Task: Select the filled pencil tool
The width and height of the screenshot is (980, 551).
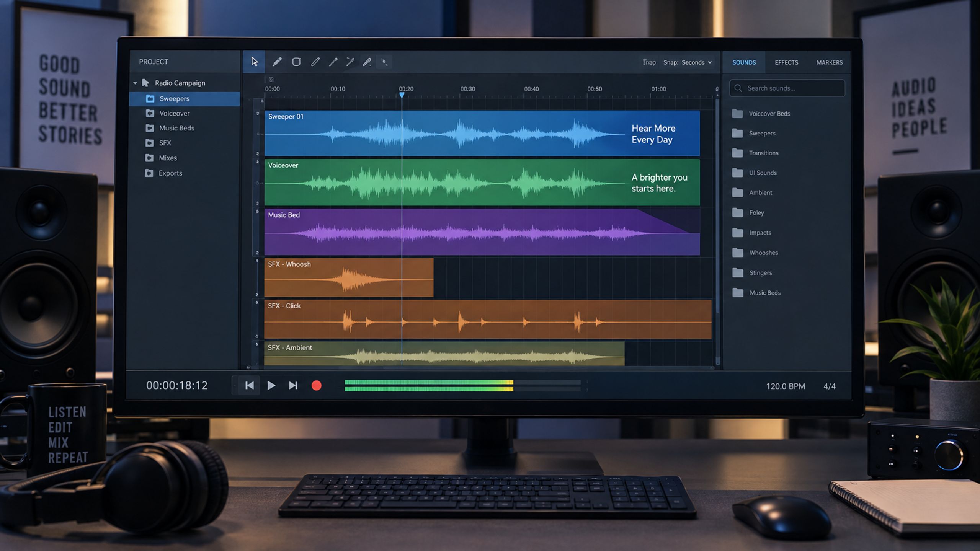Action: [277, 62]
